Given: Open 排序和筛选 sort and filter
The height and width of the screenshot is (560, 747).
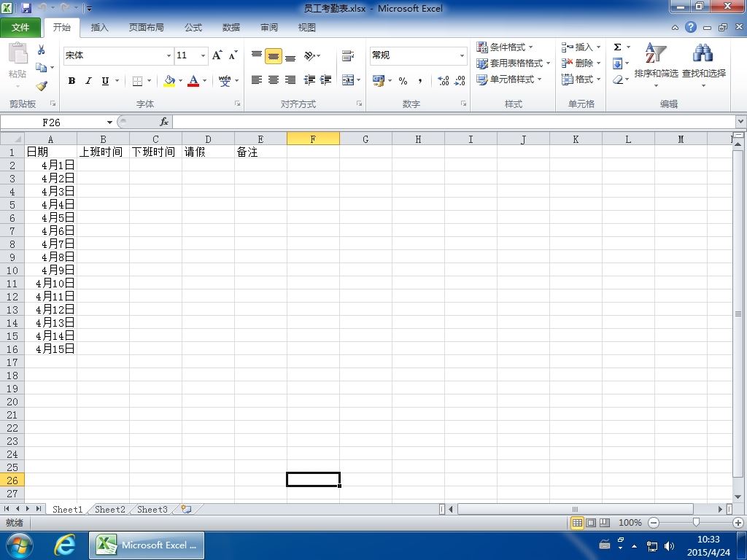Looking at the screenshot, I should pos(656,64).
